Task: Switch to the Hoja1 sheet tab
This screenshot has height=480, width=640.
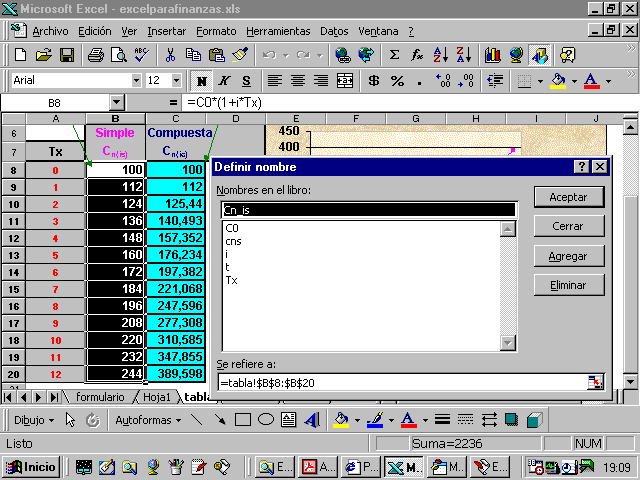Action: pos(157,397)
